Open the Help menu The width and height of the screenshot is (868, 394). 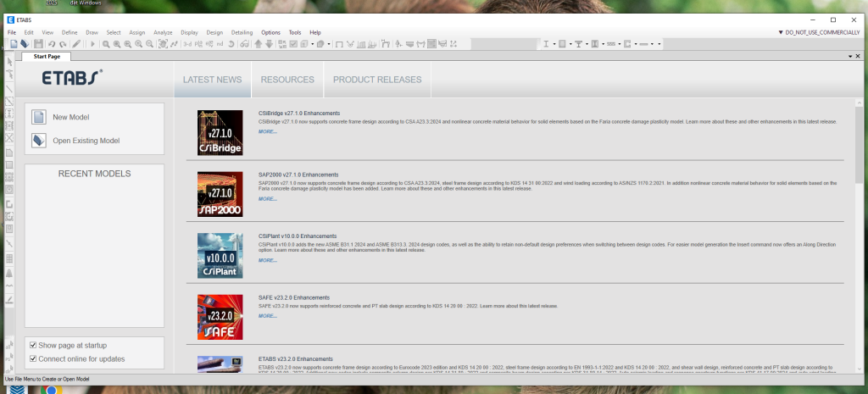coord(315,33)
